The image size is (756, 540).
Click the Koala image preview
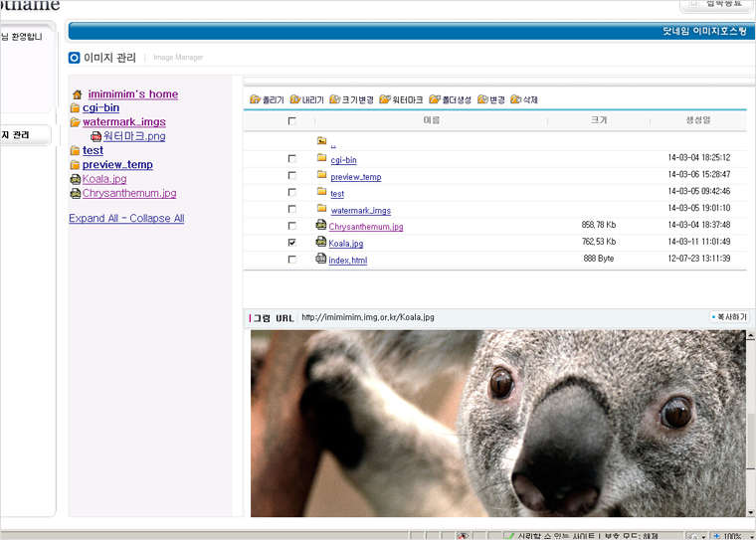497,423
